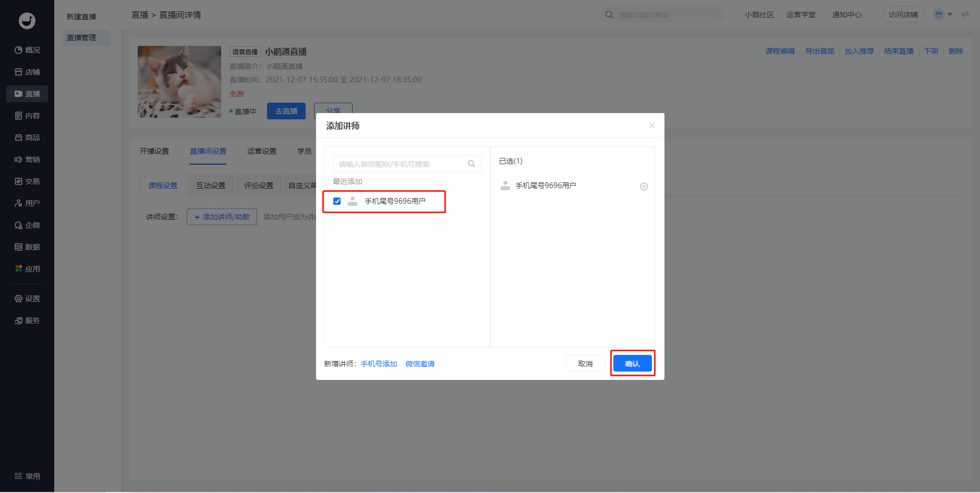
Task: Open 概况 overview in sidebar
Action: [27, 50]
